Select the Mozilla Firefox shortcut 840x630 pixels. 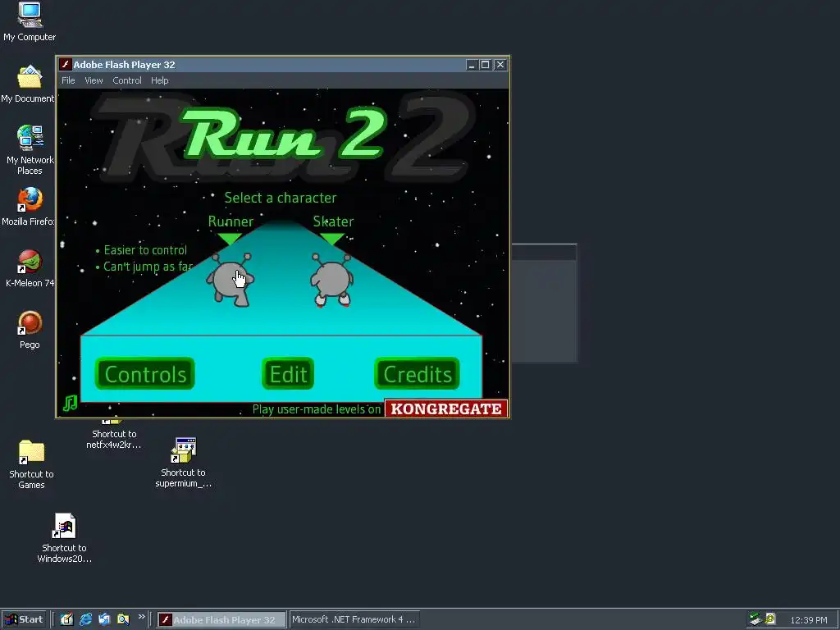29,207
